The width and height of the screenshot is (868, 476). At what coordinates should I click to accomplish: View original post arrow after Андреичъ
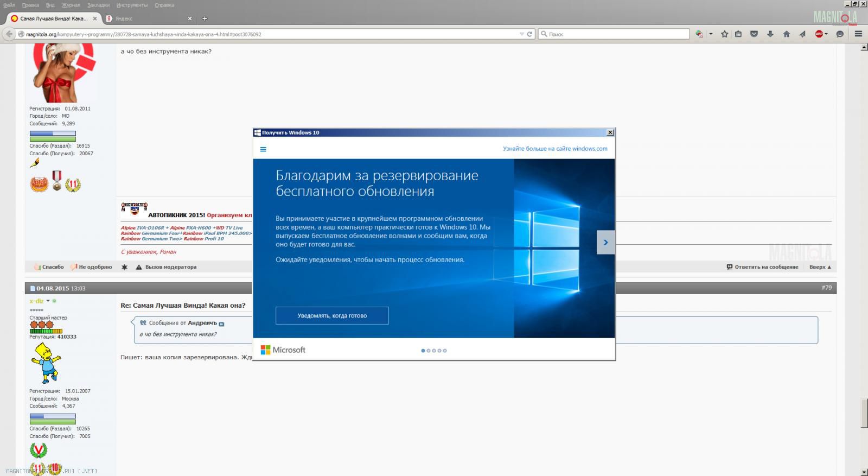[221, 323]
